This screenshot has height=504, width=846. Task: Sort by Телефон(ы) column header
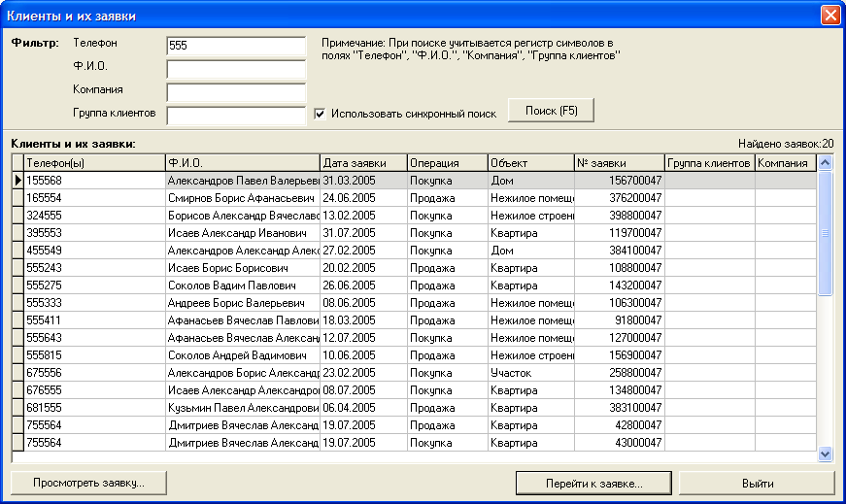(94, 163)
